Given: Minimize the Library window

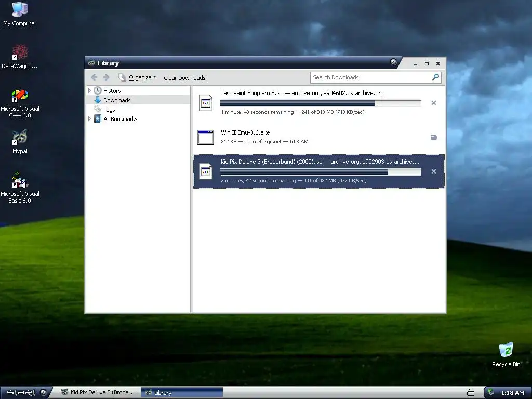Looking at the screenshot, I should tap(416, 63).
